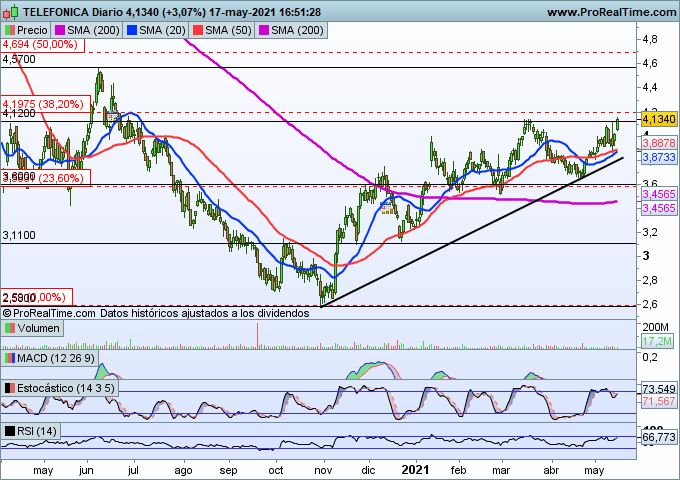Click the 4,1975 (38,20%) Fibonacci label
Screen dimensions: 680x480
click(46, 104)
